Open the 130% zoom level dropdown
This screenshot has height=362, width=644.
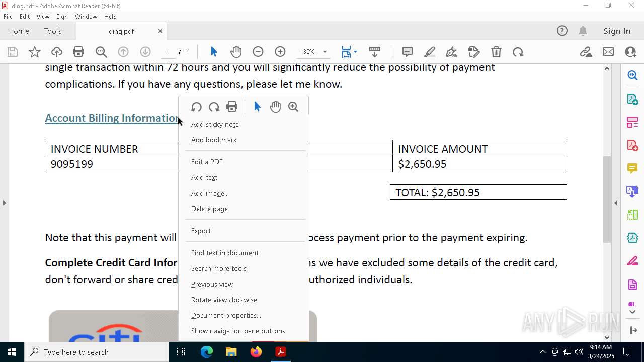[325, 52]
